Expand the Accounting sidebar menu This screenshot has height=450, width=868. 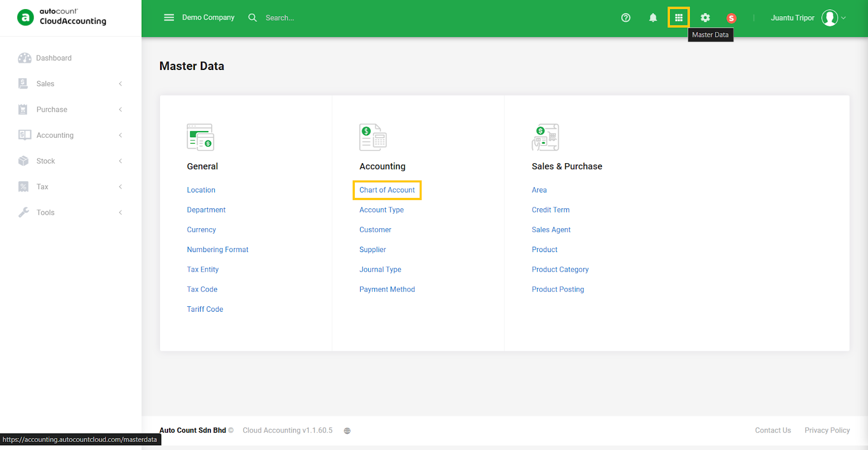pos(71,135)
